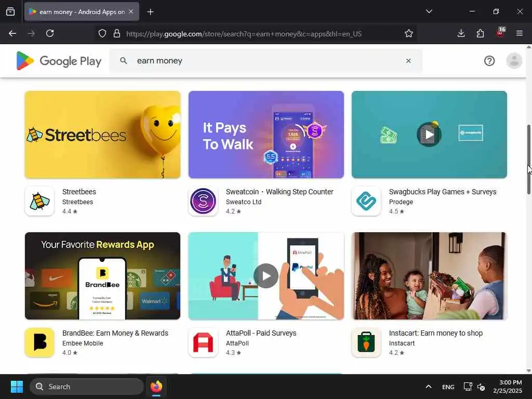Click the scrollbar down arrow
Viewport: 532px width, 399px height.
(x=528, y=370)
